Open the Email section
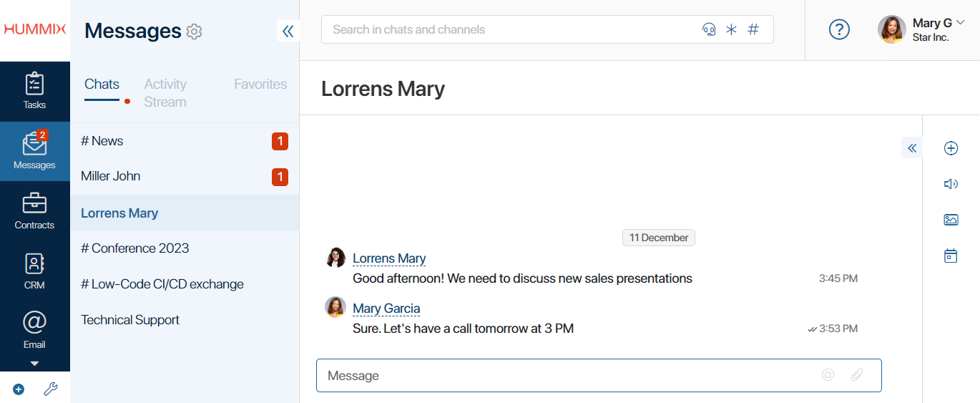This screenshot has width=980, height=403. (34, 331)
